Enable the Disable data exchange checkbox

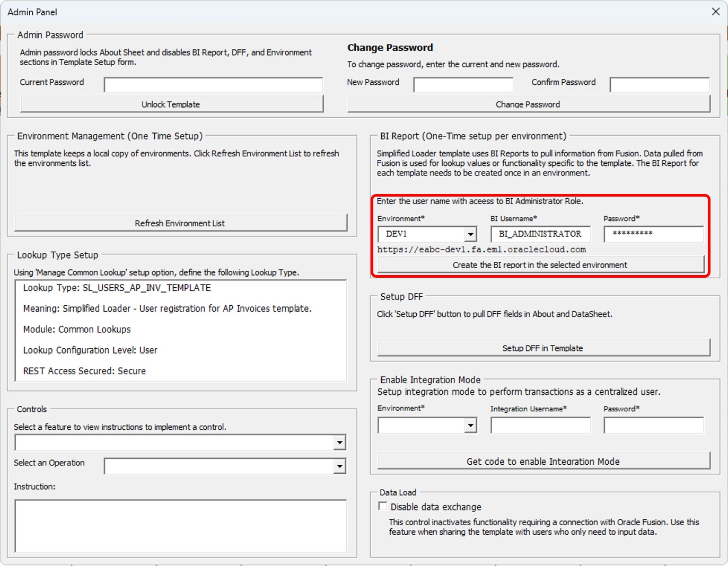pyautogui.click(x=382, y=506)
